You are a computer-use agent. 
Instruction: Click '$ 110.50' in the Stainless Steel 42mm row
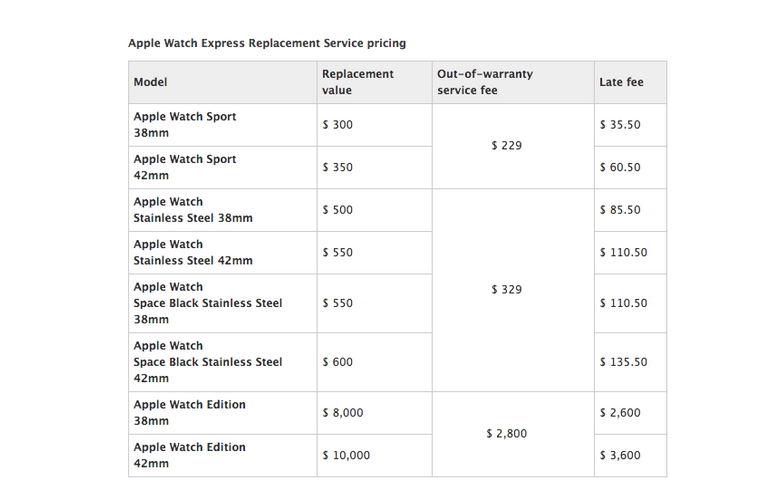click(624, 253)
